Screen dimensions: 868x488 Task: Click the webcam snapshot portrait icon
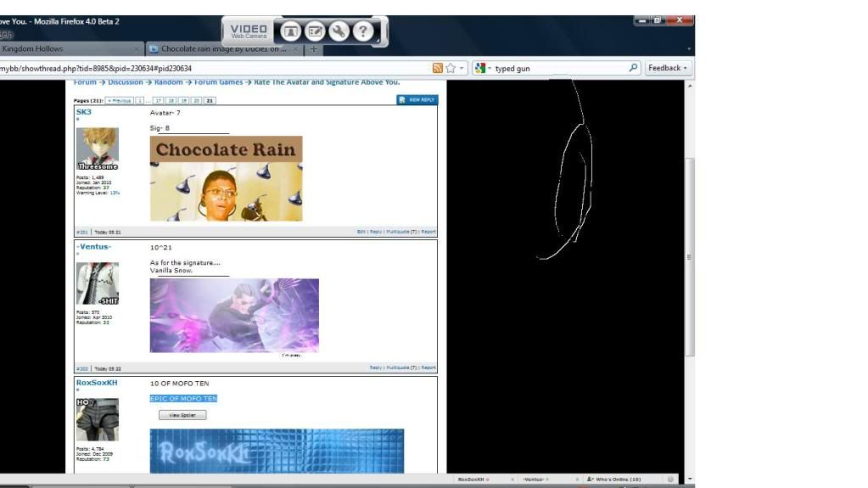pyautogui.click(x=291, y=31)
